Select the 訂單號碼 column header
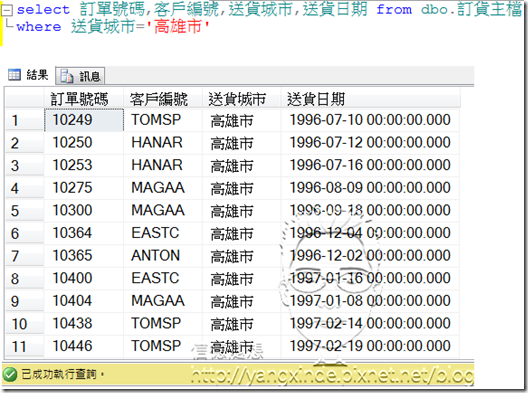528x393 pixels. (x=84, y=99)
